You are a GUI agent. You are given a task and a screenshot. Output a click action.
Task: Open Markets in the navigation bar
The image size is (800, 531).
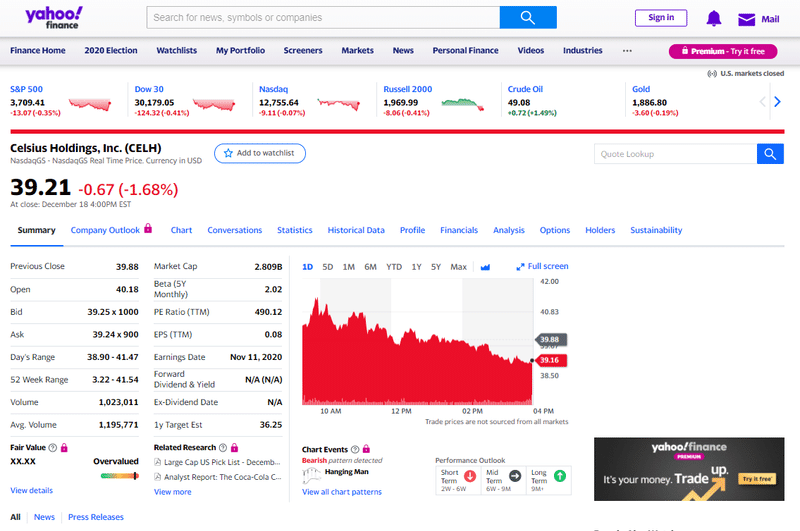[x=358, y=50]
